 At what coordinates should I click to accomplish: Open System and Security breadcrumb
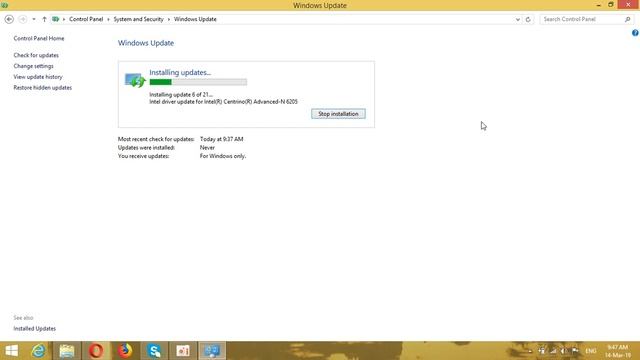(138, 19)
